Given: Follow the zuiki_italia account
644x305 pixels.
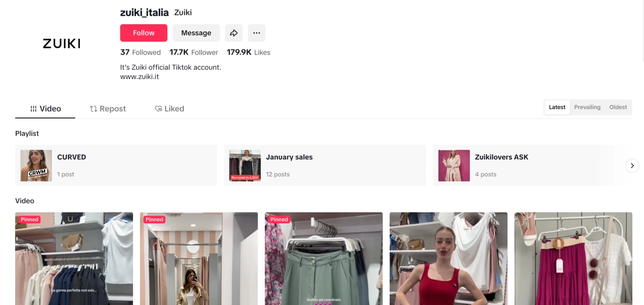Looking at the screenshot, I should click(x=144, y=33).
